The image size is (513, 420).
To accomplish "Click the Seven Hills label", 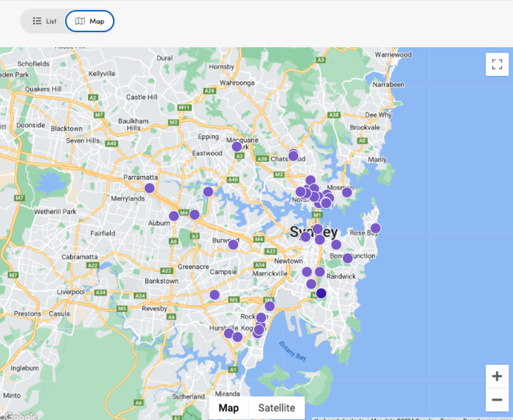I will click(83, 141).
